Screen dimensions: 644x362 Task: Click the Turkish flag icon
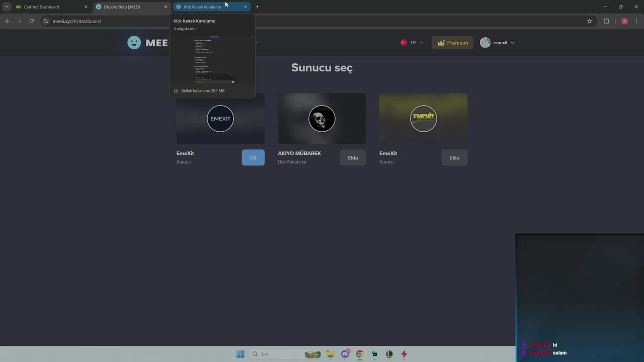(x=404, y=43)
